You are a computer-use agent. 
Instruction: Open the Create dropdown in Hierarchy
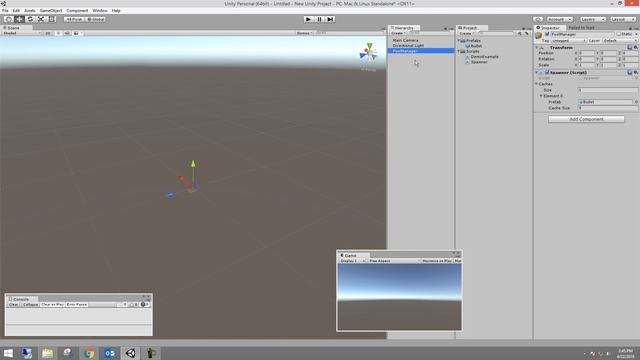[x=398, y=33]
